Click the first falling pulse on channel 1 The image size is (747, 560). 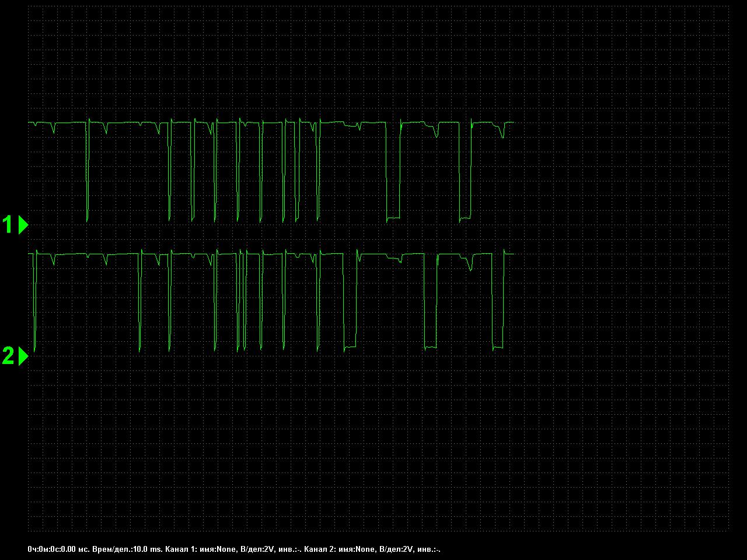point(88,175)
